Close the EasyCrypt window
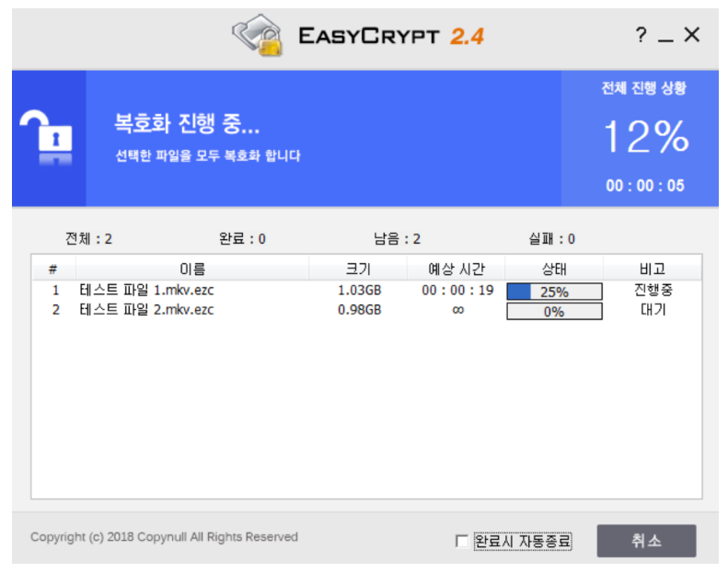Screen dimensions: 728x573 coord(692,35)
